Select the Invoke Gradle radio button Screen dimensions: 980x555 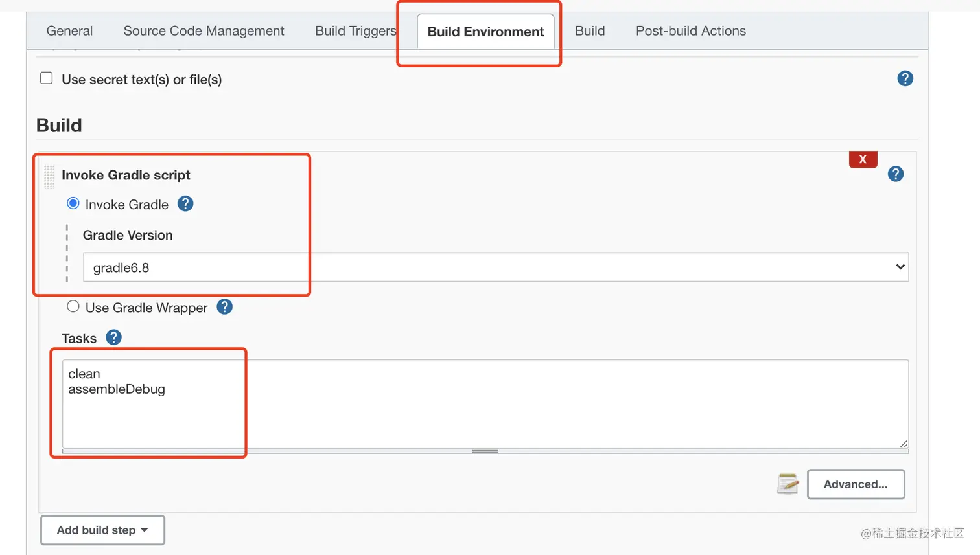(73, 203)
